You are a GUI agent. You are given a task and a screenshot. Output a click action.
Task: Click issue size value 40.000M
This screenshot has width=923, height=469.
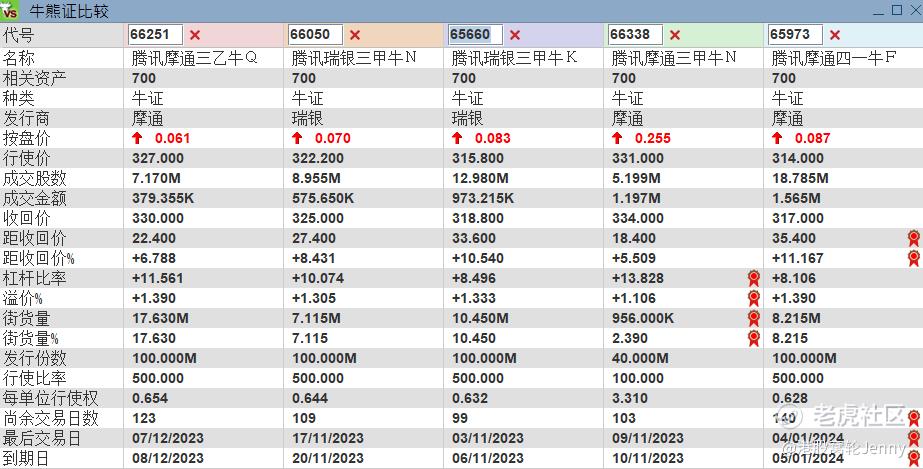click(640, 358)
